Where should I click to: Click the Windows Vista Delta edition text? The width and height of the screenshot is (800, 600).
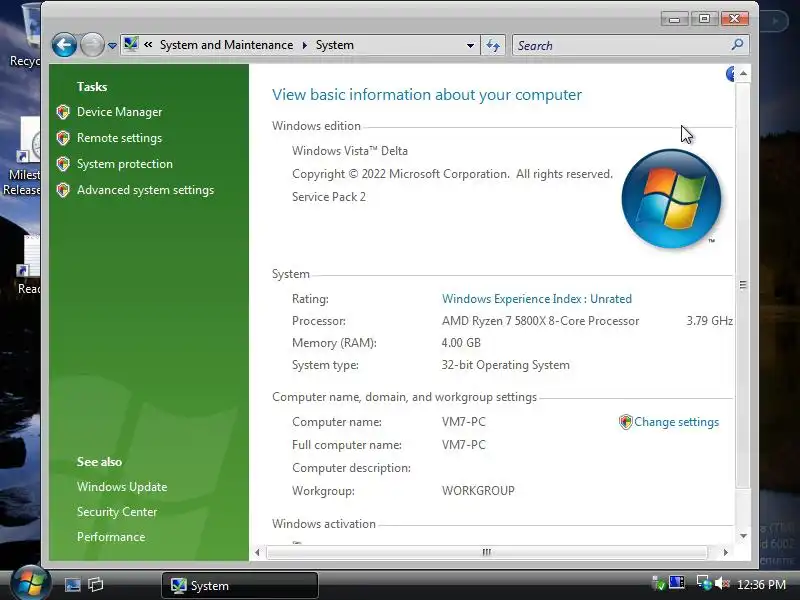click(x=350, y=151)
